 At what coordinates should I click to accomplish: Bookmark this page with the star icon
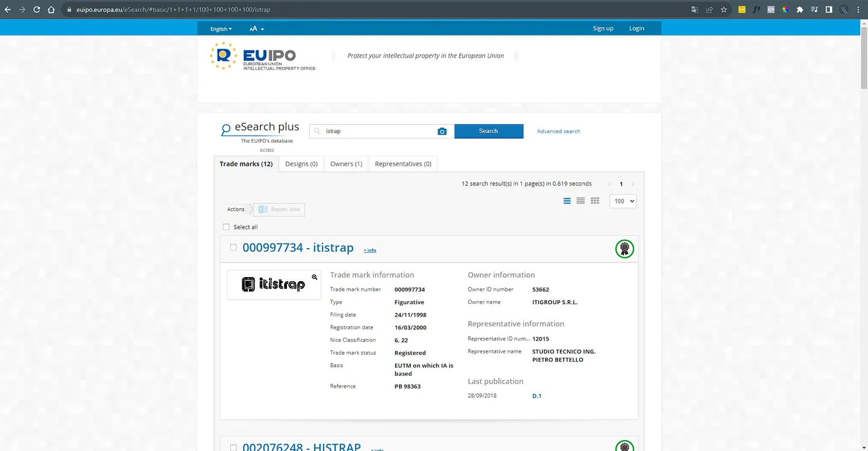tap(724, 10)
